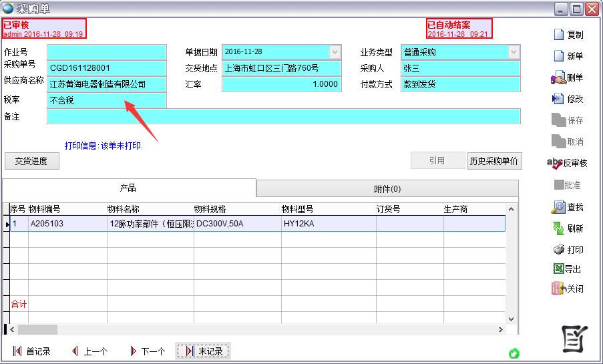Click the 交货进度 button
This screenshot has width=603, height=364.
32,161
